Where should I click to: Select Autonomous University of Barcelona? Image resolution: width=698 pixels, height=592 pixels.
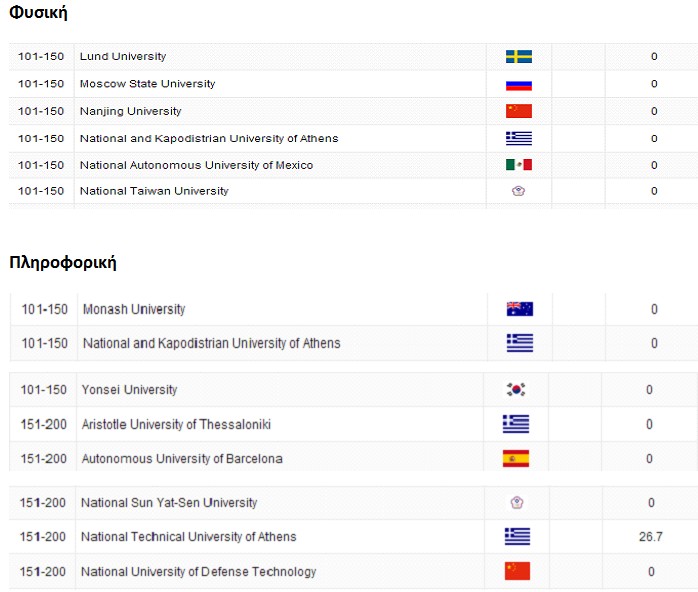coord(182,458)
